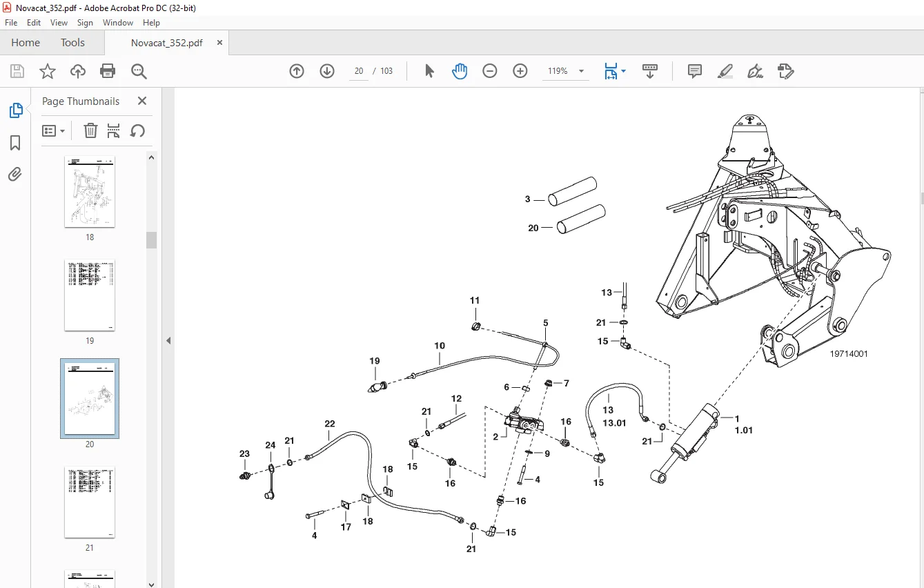Toggle the Attachments paperclip panel
Image resolution: width=924 pixels, height=588 pixels.
(x=15, y=174)
